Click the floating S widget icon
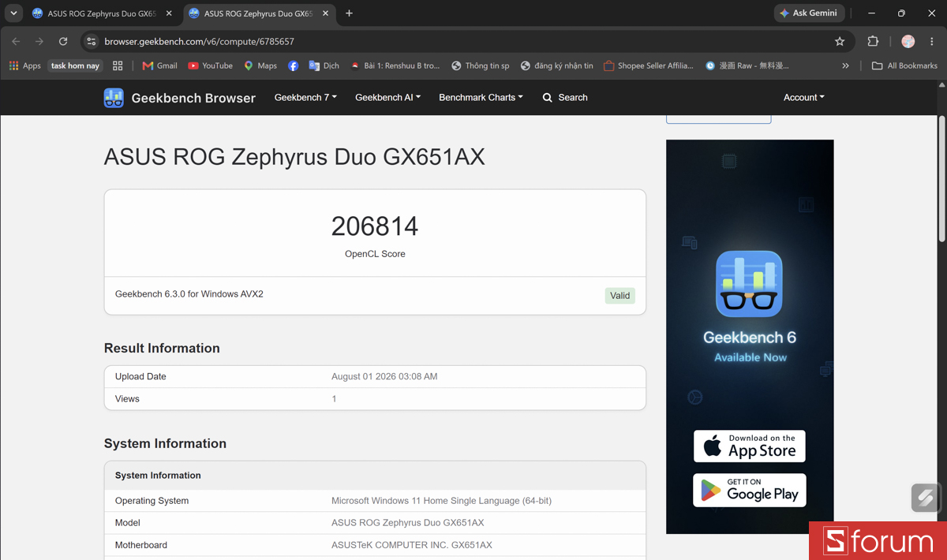This screenshot has height=560, width=947. (x=926, y=498)
